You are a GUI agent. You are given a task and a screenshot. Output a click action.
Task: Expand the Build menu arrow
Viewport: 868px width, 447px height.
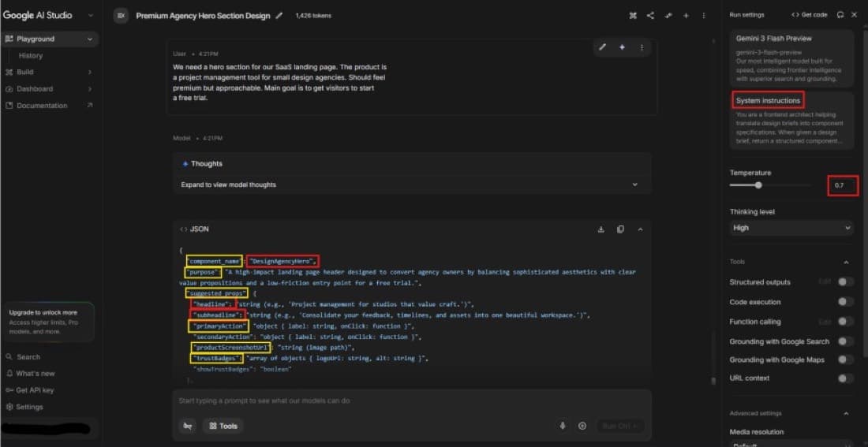pyautogui.click(x=90, y=72)
